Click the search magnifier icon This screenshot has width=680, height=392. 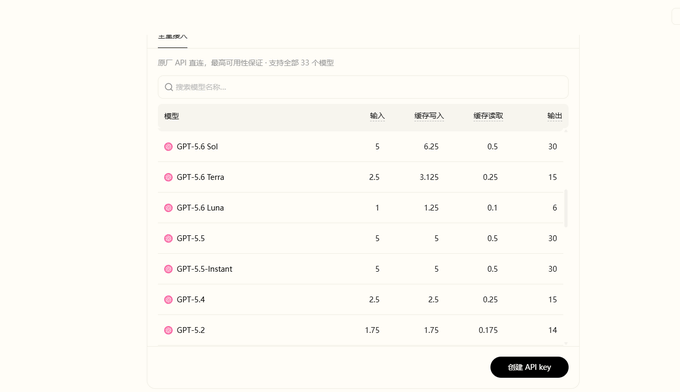point(169,87)
